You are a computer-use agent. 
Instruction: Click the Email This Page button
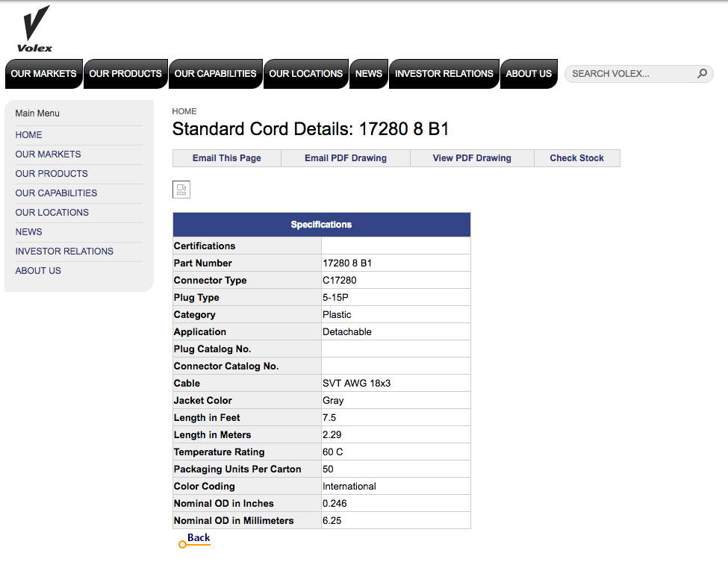227,158
